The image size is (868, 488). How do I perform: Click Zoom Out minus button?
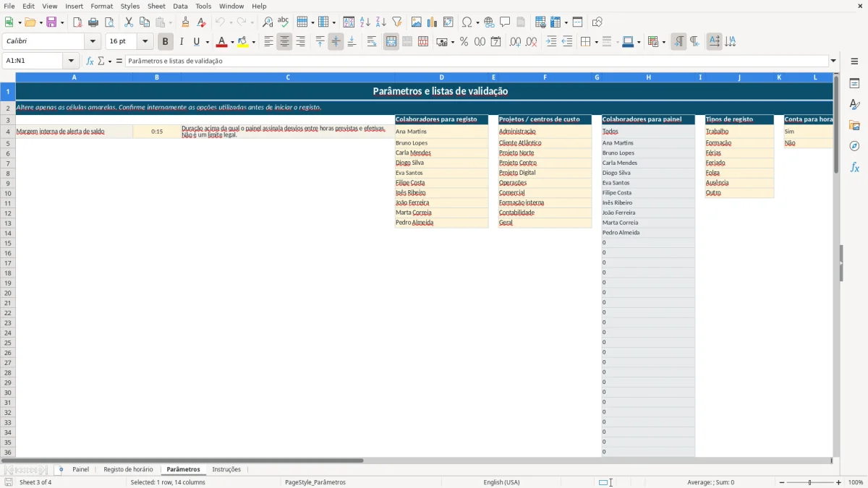[782, 482]
